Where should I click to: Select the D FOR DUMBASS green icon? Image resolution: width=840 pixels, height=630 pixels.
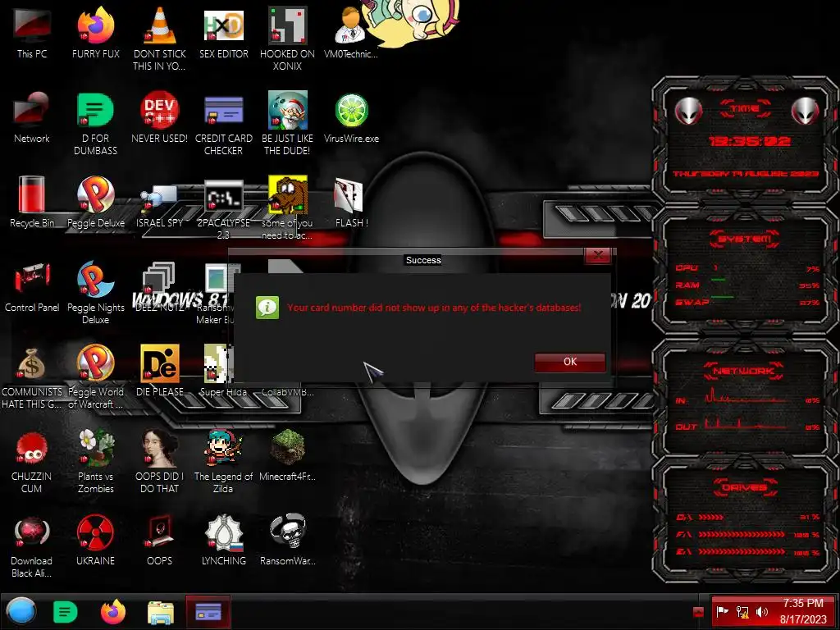pos(95,123)
